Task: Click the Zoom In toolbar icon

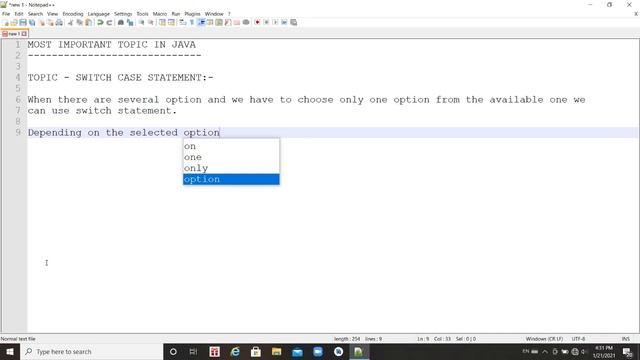Action: (141, 22)
